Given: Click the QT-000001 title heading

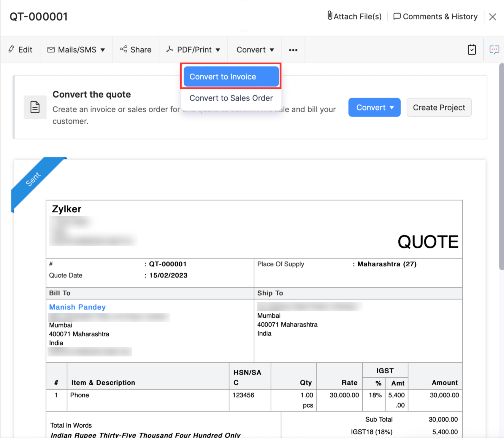Looking at the screenshot, I should (38, 16).
